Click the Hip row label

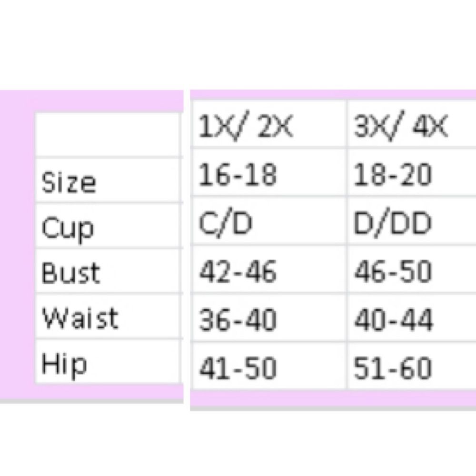pyautogui.click(x=64, y=365)
